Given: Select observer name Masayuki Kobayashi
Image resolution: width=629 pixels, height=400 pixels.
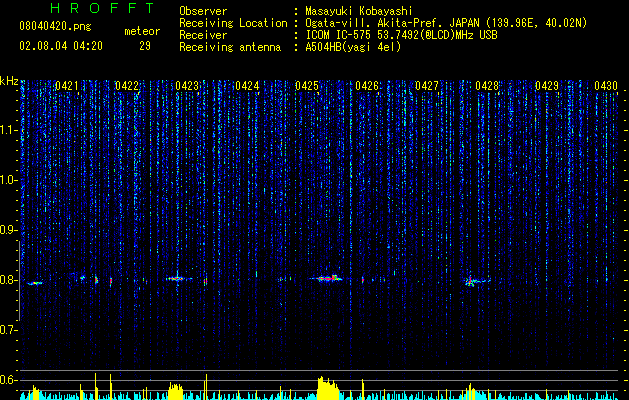Looking at the screenshot, I should [359, 11].
